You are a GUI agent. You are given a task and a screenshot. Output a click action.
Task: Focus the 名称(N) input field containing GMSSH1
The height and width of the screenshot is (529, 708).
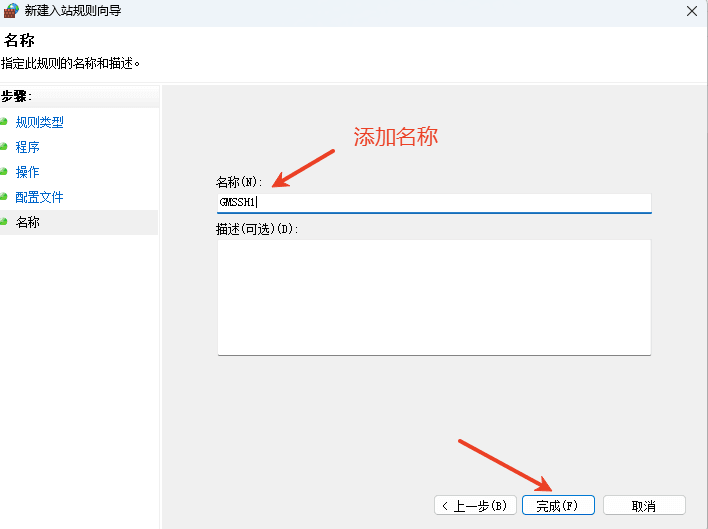point(434,203)
